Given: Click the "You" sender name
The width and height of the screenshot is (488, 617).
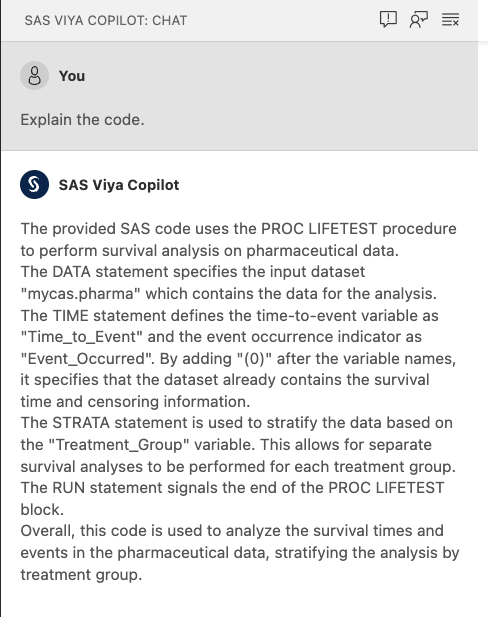Looking at the screenshot, I should pyautogui.click(x=72, y=76).
